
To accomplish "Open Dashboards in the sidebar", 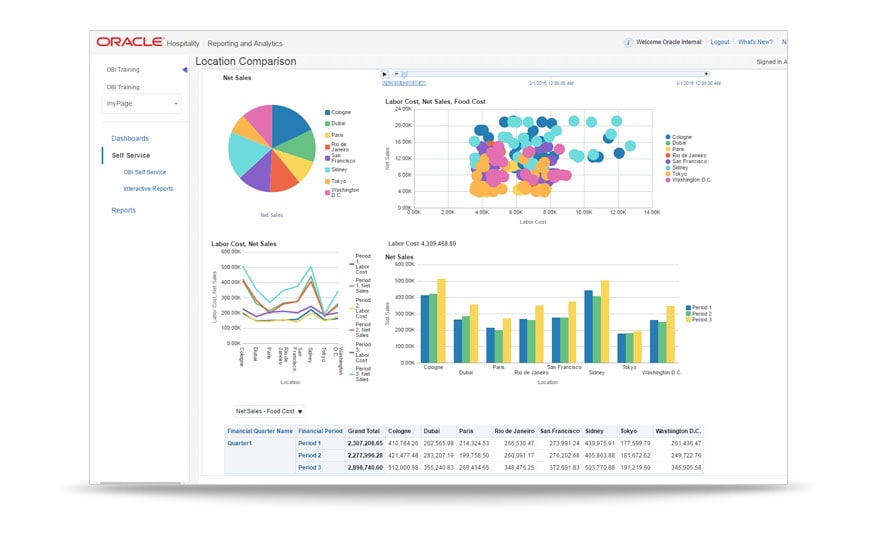I will pos(130,139).
